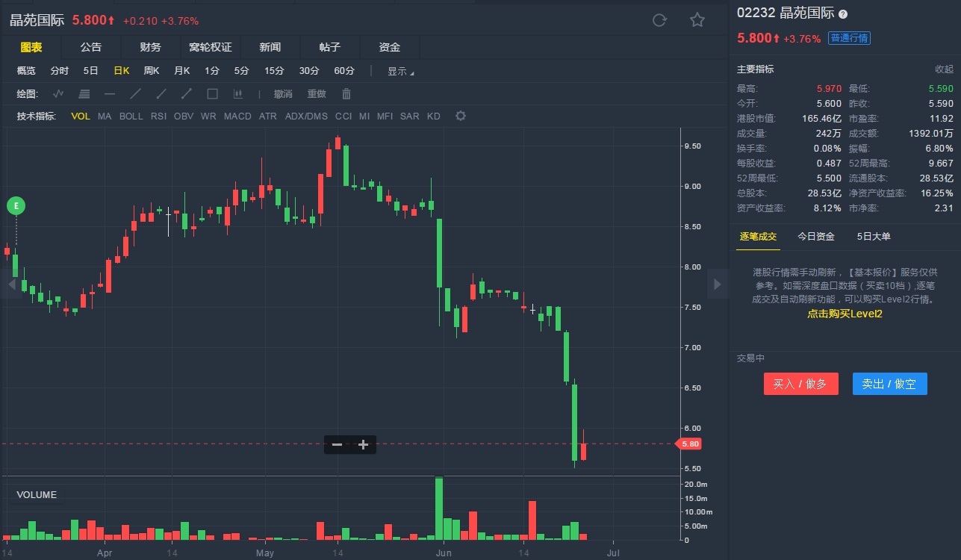This screenshot has width=961, height=560.
Task: Click the refresh quote icon
Action: [659, 20]
